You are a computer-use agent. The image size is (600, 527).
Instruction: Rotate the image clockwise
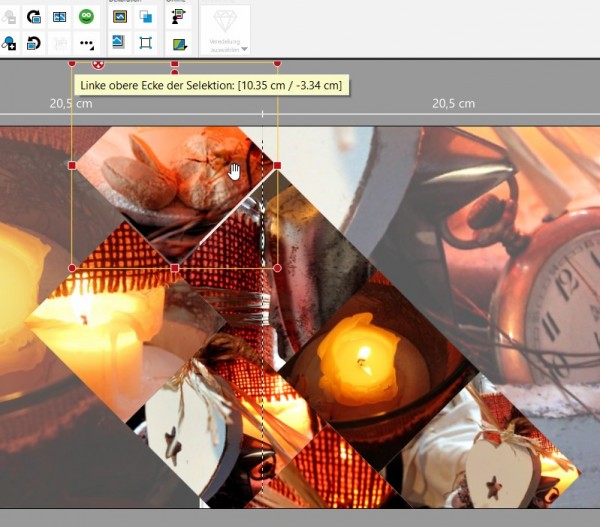[33, 17]
